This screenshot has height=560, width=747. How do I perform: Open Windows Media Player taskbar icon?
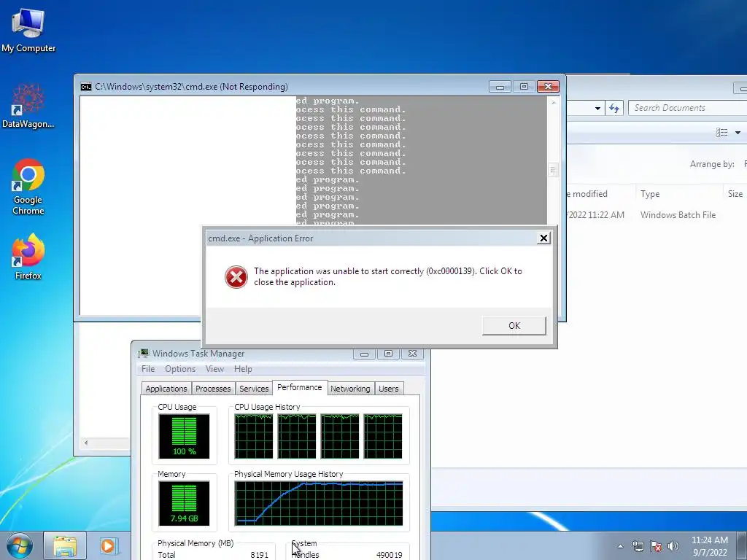pyautogui.click(x=108, y=546)
